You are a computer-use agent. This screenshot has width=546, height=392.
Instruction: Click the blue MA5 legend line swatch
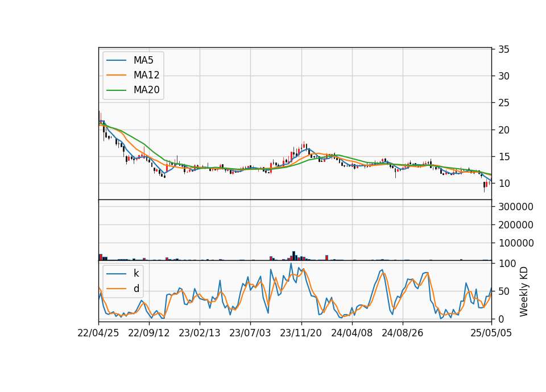pyautogui.click(x=116, y=60)
